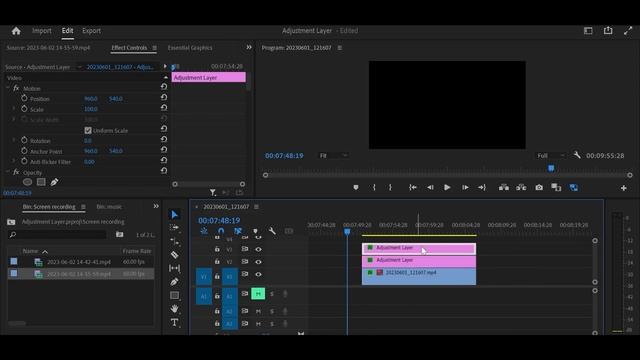Show hidden tabs in source panel group
Viewport: 640px width, 360px height.
coord(249,47)
